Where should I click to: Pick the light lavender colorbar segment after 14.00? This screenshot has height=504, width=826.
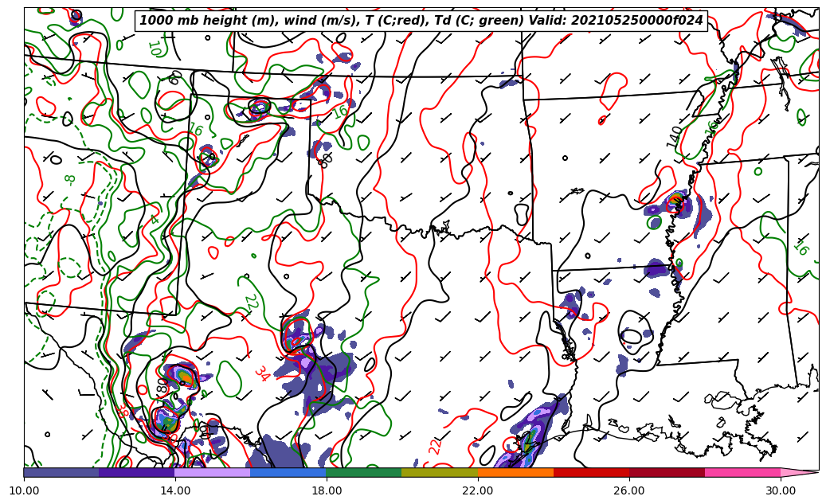(212, 472)
